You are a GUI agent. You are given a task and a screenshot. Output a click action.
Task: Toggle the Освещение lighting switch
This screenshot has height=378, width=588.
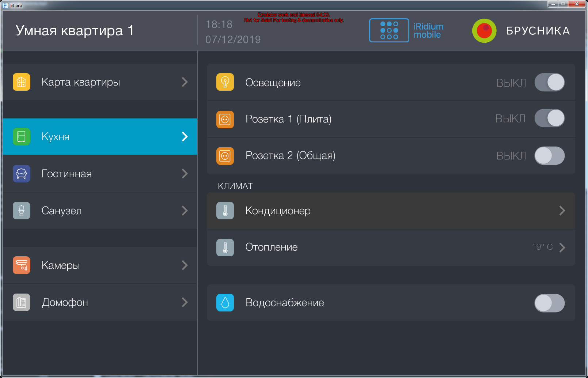tap(549, 83)
